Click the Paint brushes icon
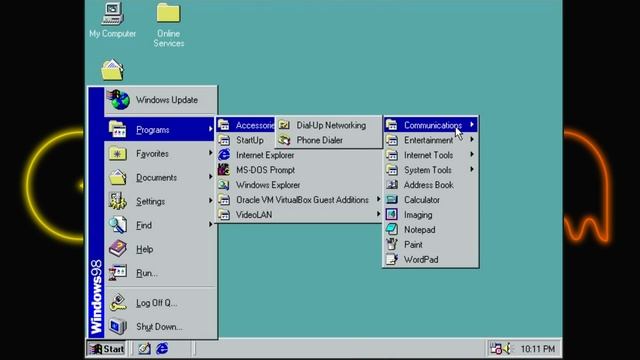Image resolution: width=640 pixels, height=360 pixels. coord(392,244)
